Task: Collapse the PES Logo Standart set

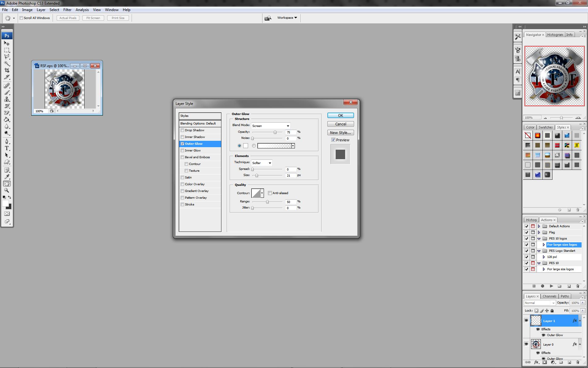Action: click(539, 251)
